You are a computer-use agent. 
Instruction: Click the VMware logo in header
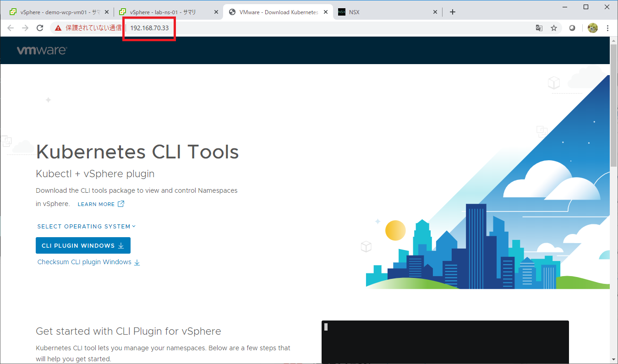[x=42, y=50]
